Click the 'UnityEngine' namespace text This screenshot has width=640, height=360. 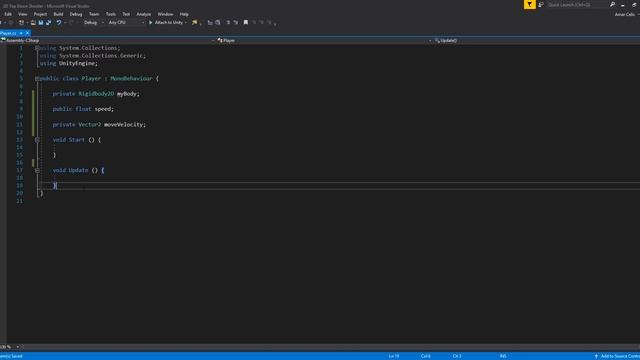pos(77,63)
